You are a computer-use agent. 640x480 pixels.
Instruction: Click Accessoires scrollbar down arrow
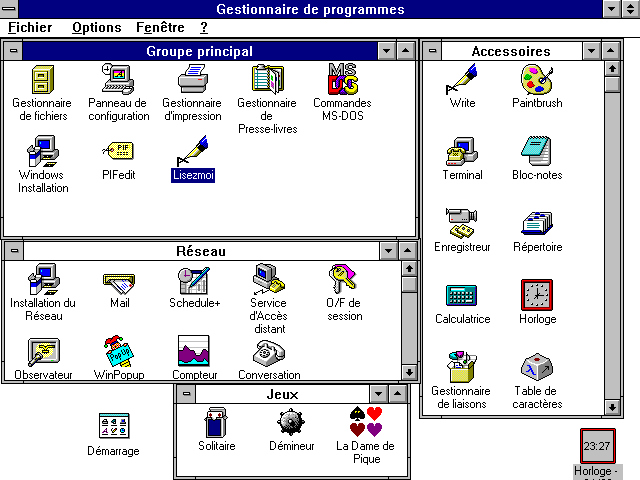click(612, 407)
